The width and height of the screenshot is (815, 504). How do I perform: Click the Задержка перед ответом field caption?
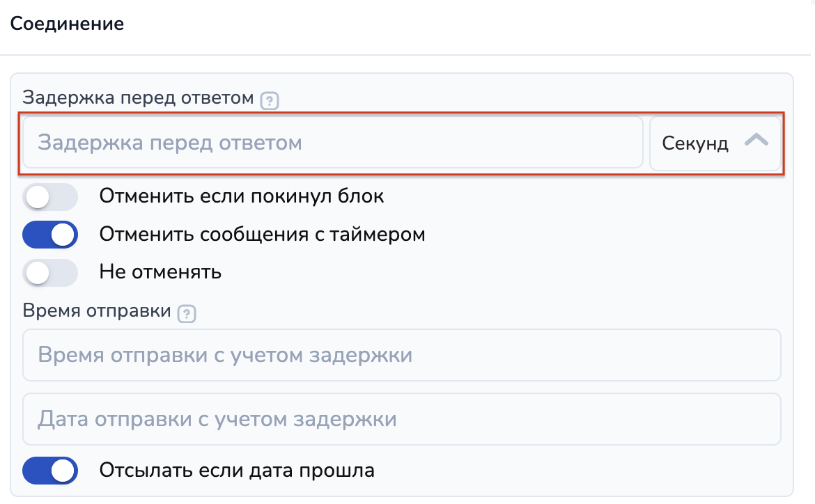pos(138,98)
